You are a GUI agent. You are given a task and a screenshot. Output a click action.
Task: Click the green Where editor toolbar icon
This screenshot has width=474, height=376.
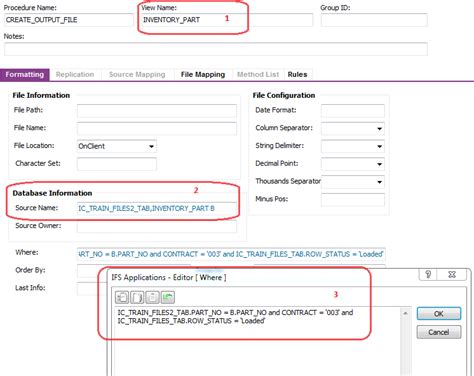click(168, 297)
